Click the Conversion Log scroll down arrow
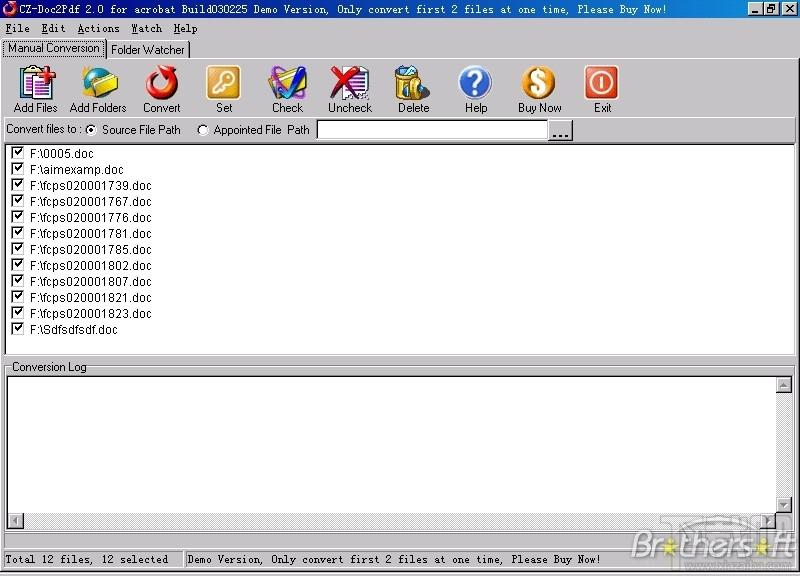800x576 pixels. 783,505
